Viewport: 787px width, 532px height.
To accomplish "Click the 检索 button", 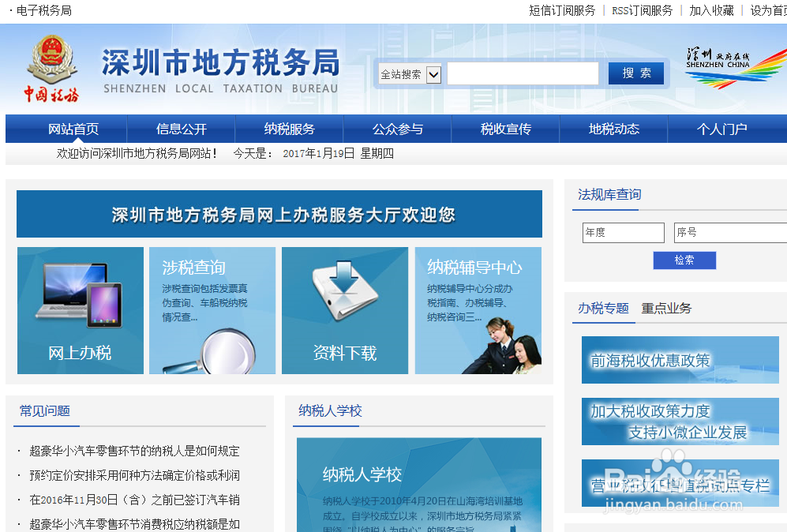I will (x=684, y=260).
